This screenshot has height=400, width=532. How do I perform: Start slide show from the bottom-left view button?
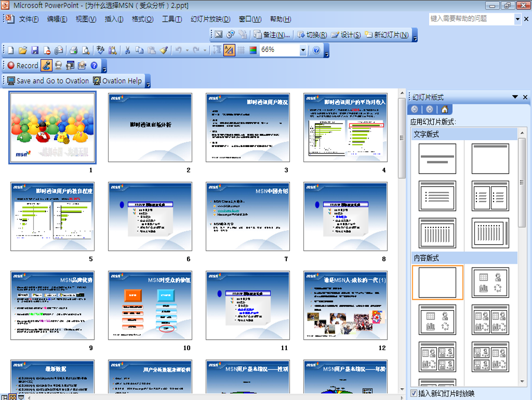click(x=21, y=396)
